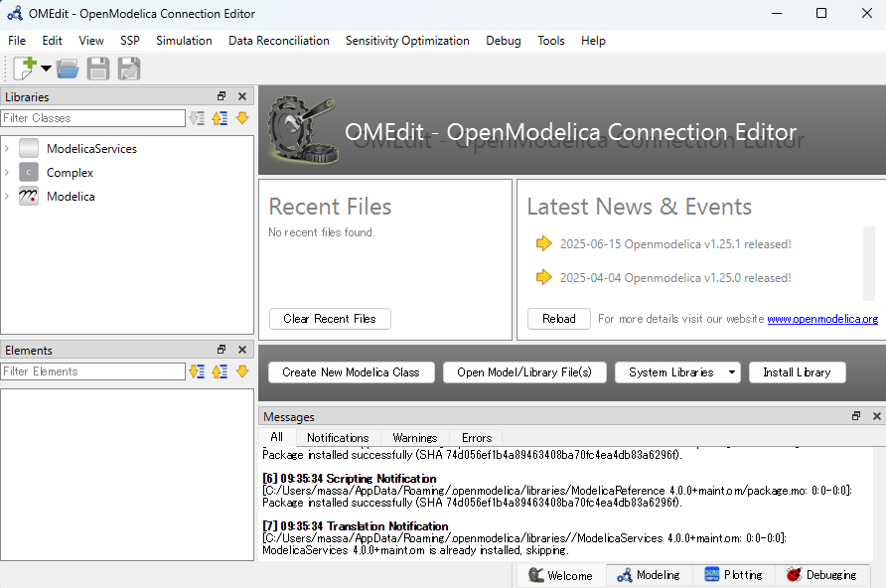
Task: Select the Modelica library icon
Action: pyautogui.click(x=29, y=196)
